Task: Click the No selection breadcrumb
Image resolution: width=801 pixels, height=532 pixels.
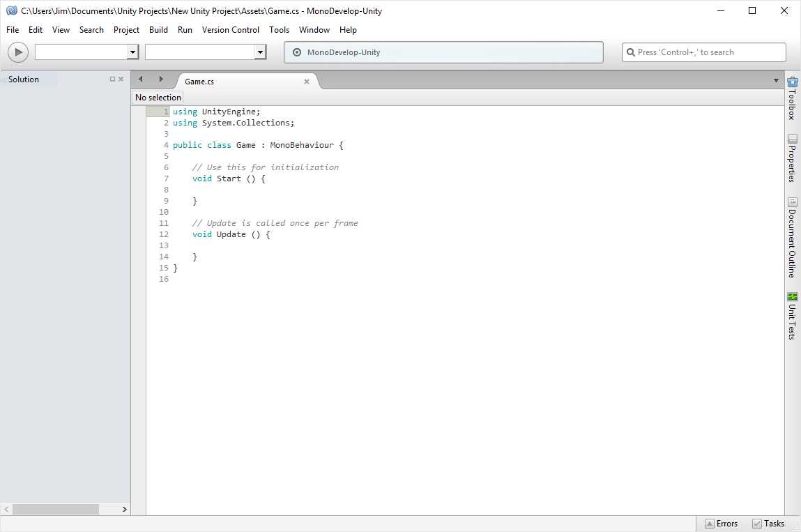Action: click(158, 97)
